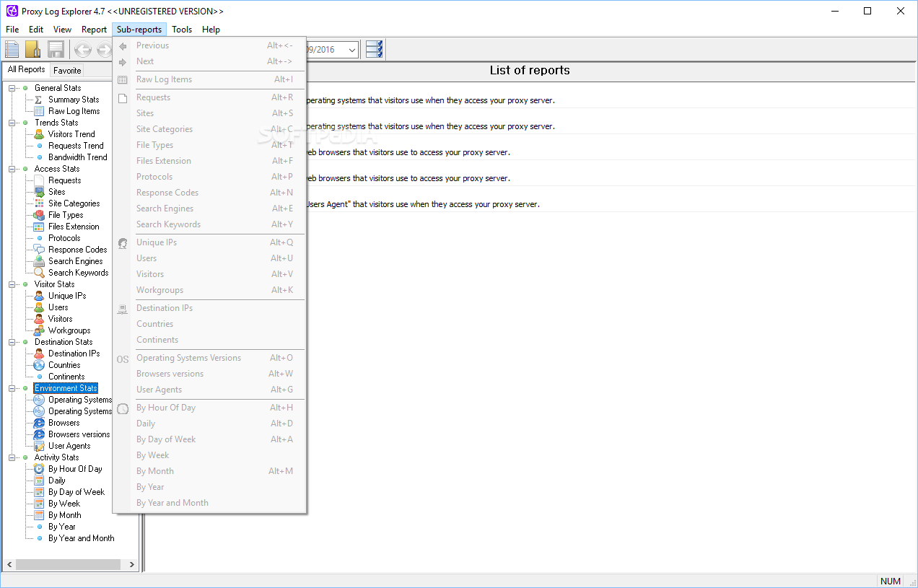The image size is (918, 588).
Task: Click the icon beside Files Extension in tree
Action: point(39,227)
